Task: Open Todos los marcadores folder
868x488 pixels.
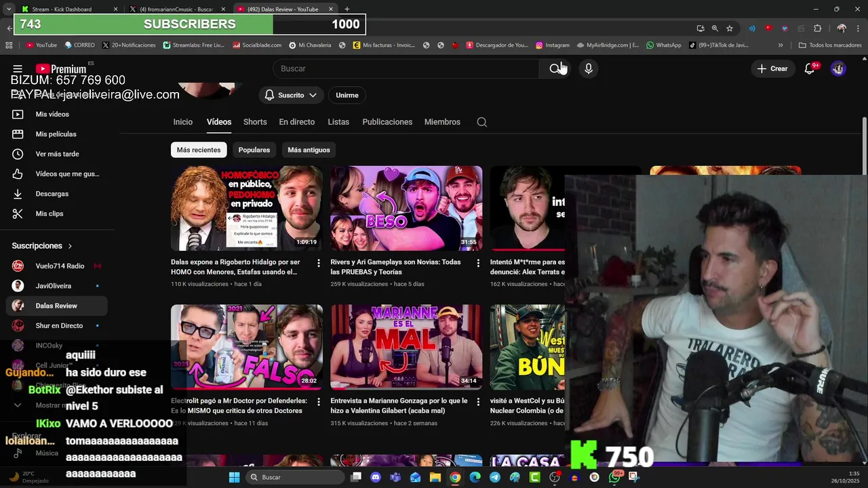Action: click(x=830, y=45)
